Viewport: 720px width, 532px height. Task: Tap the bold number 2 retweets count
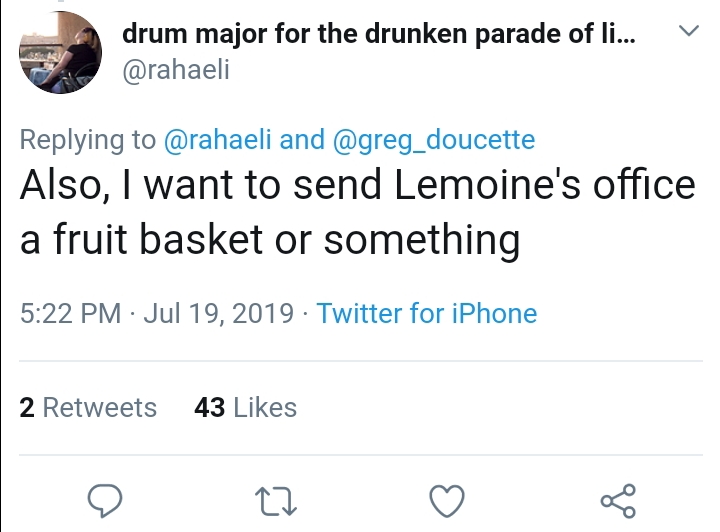(27, 407)
